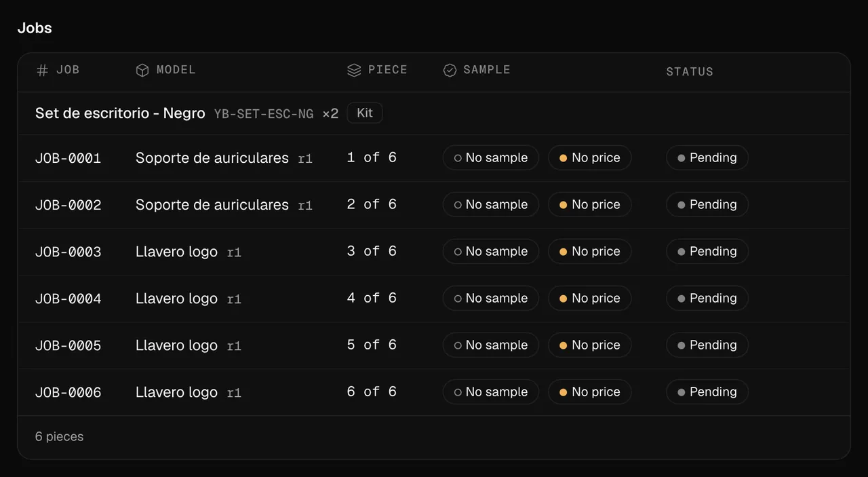868x477 pixels.
Task: Click Pending status for JOB-0002
Action: 707,204
